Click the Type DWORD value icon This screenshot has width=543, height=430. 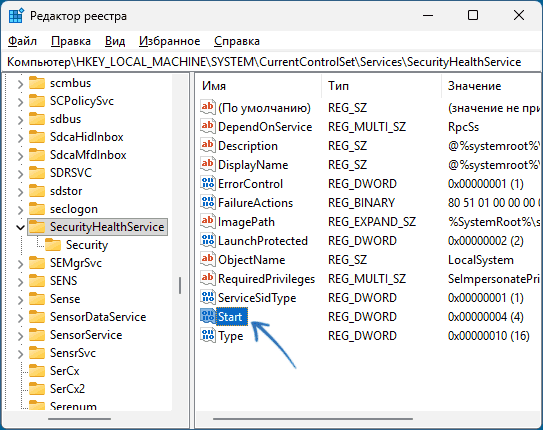click(x=208, y=335)
